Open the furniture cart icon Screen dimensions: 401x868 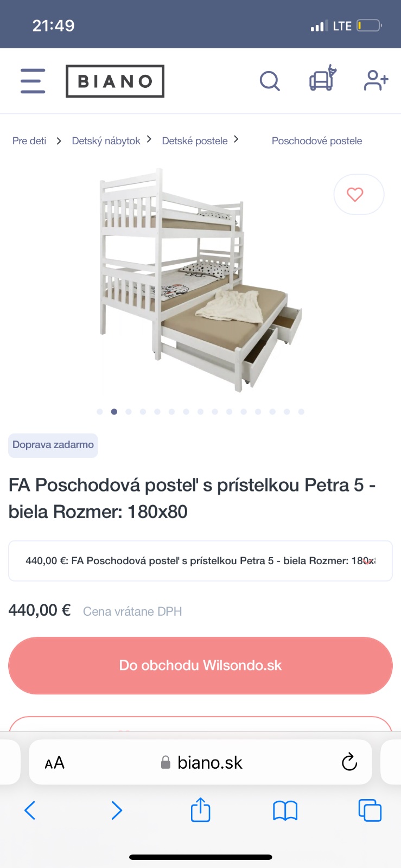(x=322, y=79)
